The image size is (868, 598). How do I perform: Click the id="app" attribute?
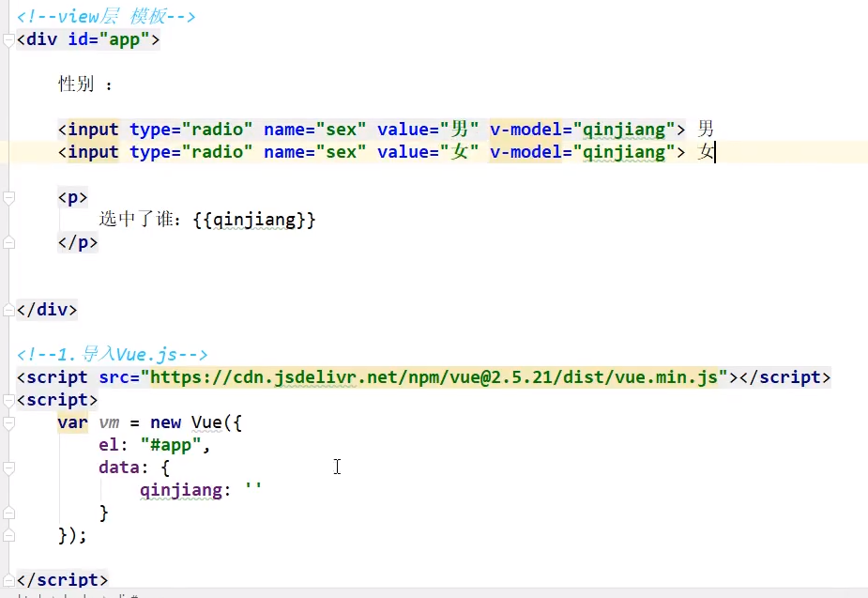coord(109,39)
